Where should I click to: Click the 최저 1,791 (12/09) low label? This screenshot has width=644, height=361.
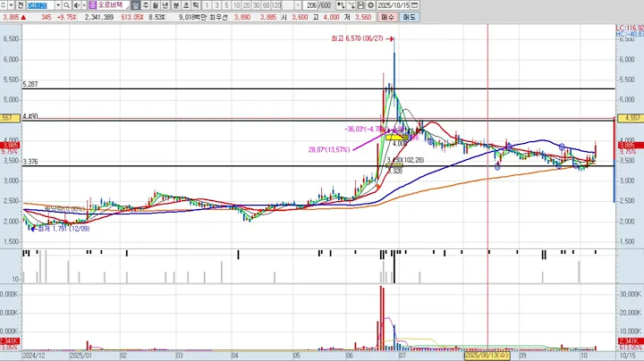(64, 229)
